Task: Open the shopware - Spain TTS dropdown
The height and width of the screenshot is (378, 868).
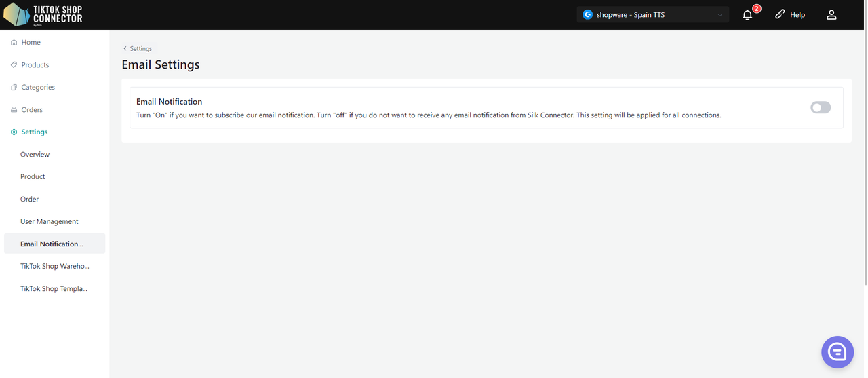Action: coord(652,15)
